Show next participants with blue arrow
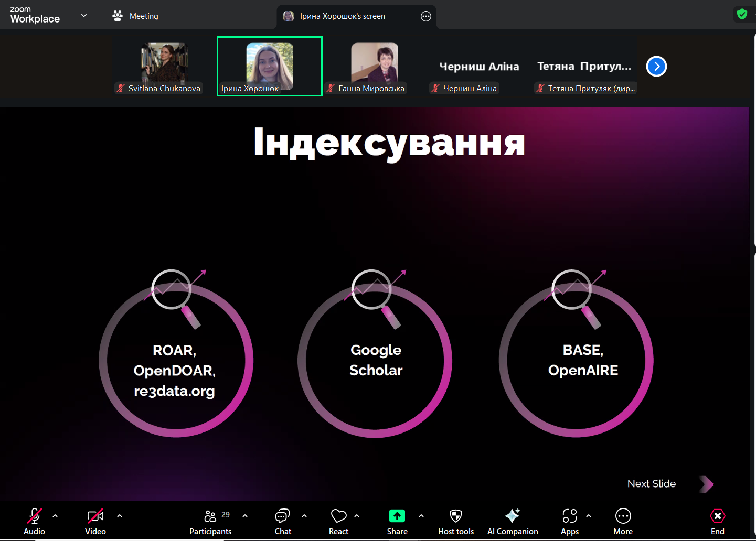The height and width of the screenshot is (541, 756). point(656,67)
